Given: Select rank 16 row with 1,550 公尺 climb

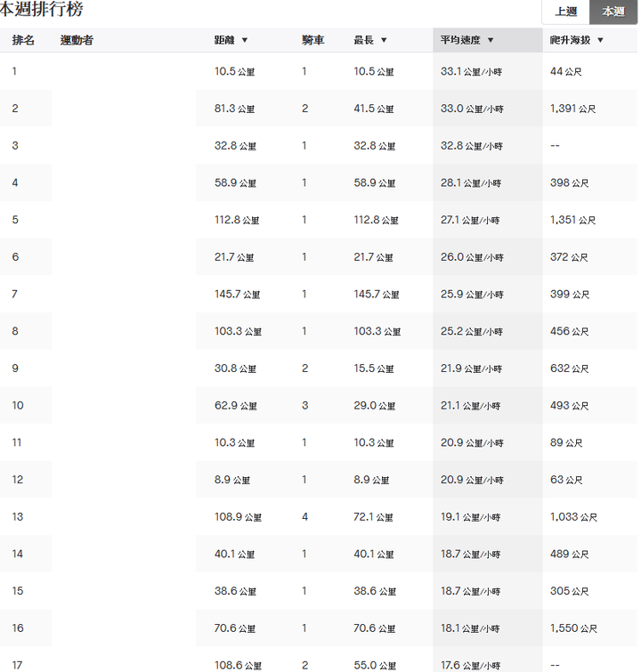Looking at the screenshot, I should pyautogui.click(x=319, y=628).
